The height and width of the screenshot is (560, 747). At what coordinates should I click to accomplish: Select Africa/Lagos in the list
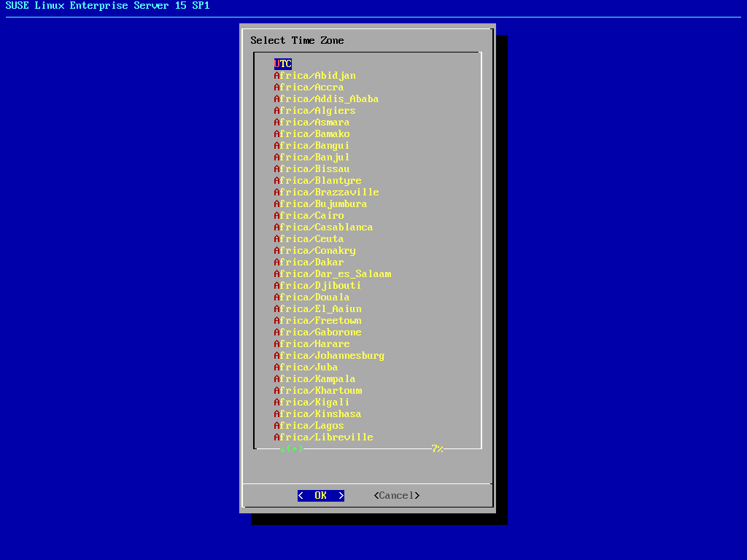point(309,426)
